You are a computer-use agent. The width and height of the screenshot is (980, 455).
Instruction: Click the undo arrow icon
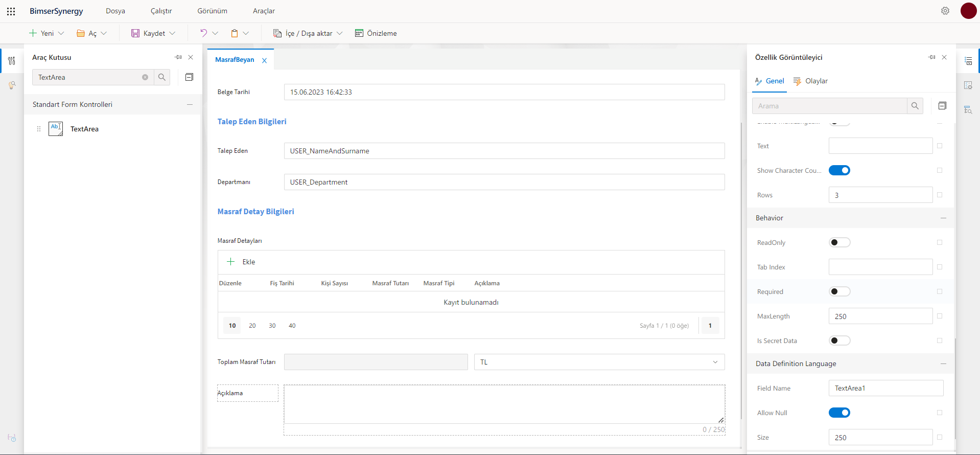click(203, 33)
